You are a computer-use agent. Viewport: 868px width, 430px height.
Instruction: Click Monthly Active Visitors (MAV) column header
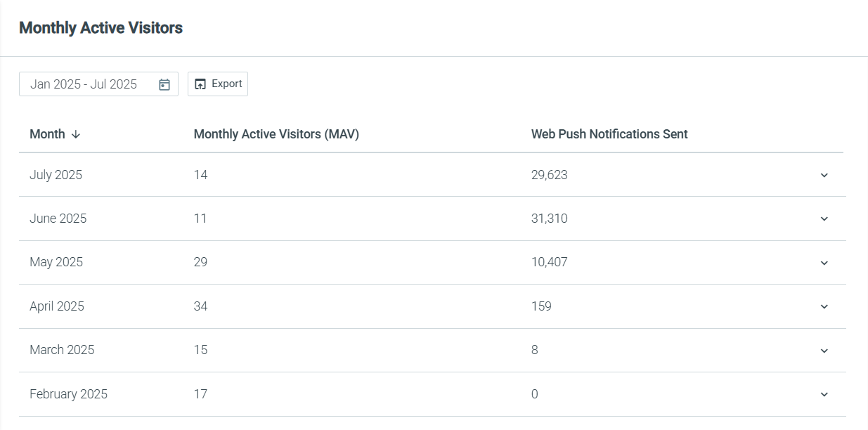[x=276, y=134]
